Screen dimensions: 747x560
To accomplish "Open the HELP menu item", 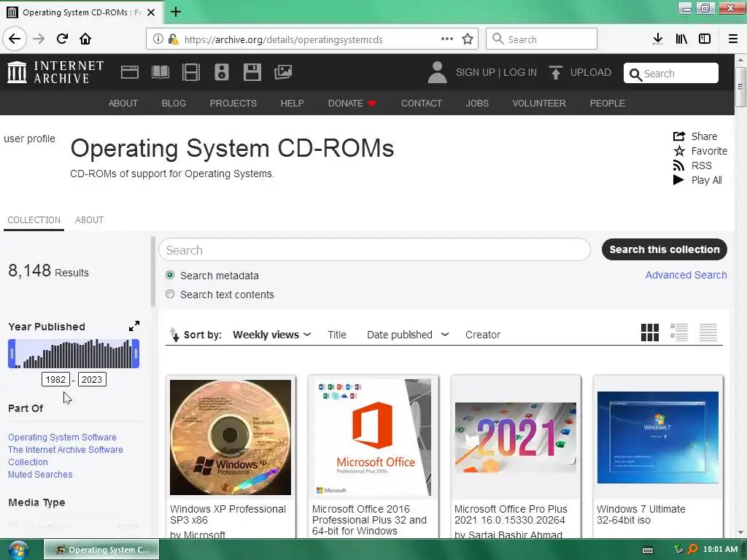I will point(292,104).
